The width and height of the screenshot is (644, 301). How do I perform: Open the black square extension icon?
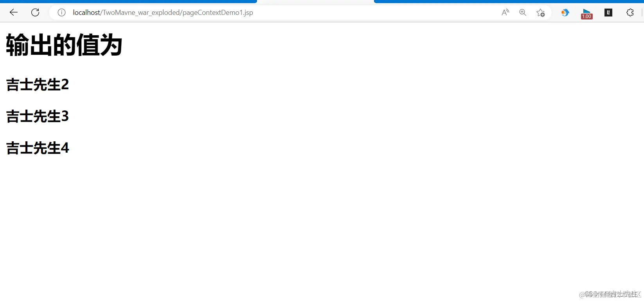coord(608,13)
